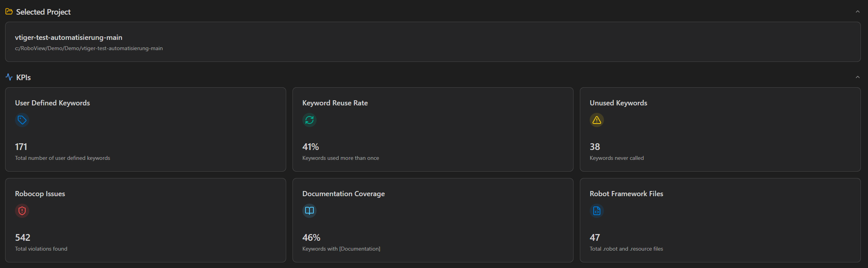Click the project path c:/RoboView/Demo/Demo text
This screenshot has height=268, width=868.
[x=89, y=48]
